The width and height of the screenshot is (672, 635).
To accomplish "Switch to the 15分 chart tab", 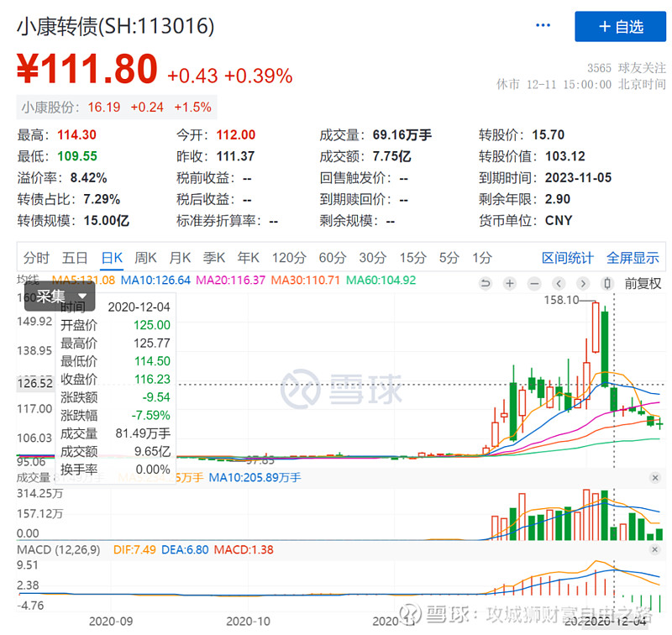I will coord(413,258).
